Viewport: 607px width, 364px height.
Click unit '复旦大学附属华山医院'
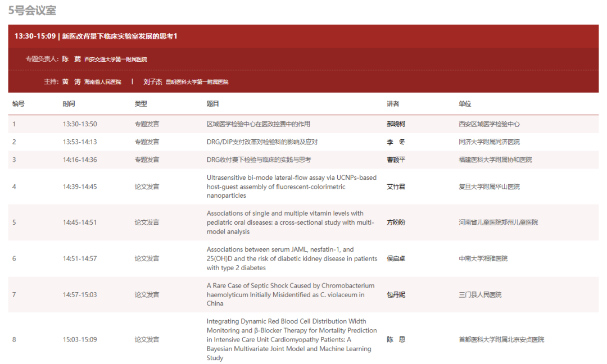coord(489,187)
